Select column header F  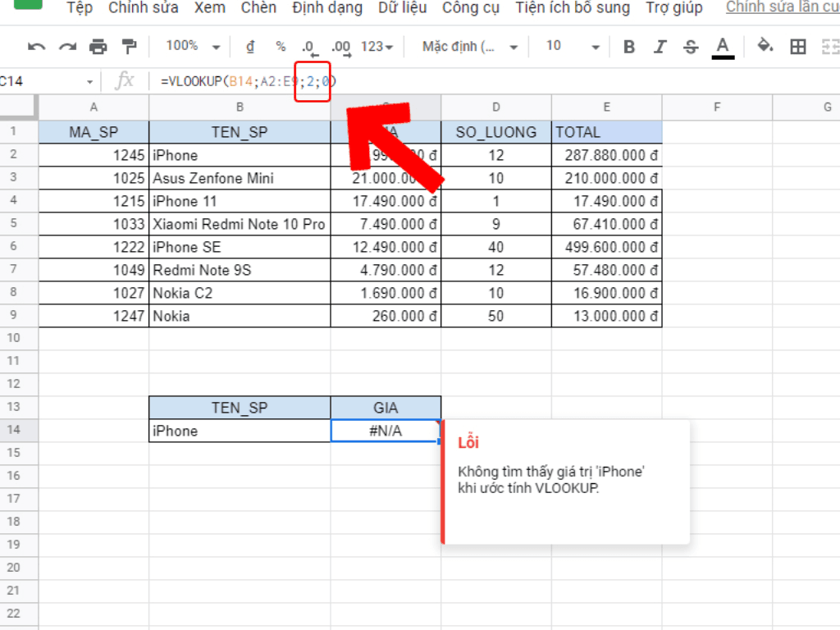716,107
